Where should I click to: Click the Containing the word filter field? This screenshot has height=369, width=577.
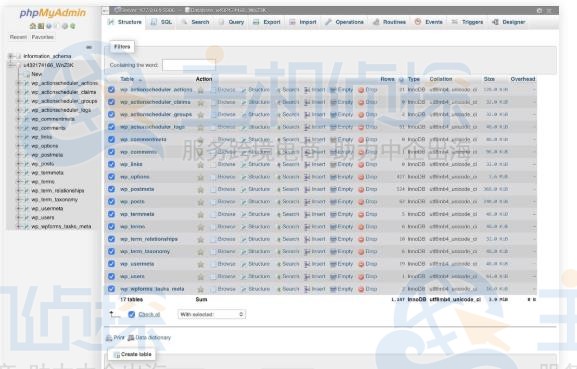click(x=189, y=65)
